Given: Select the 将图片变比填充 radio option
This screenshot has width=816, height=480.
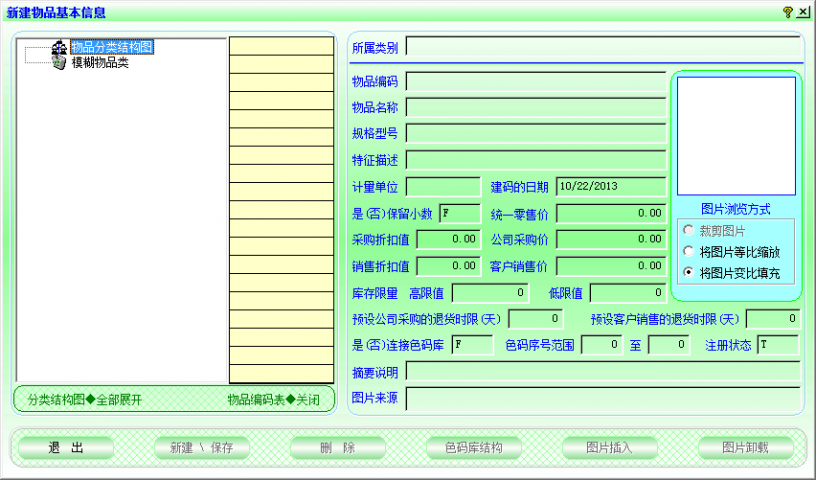Looking at the screenshot, I should pos(688,272).
